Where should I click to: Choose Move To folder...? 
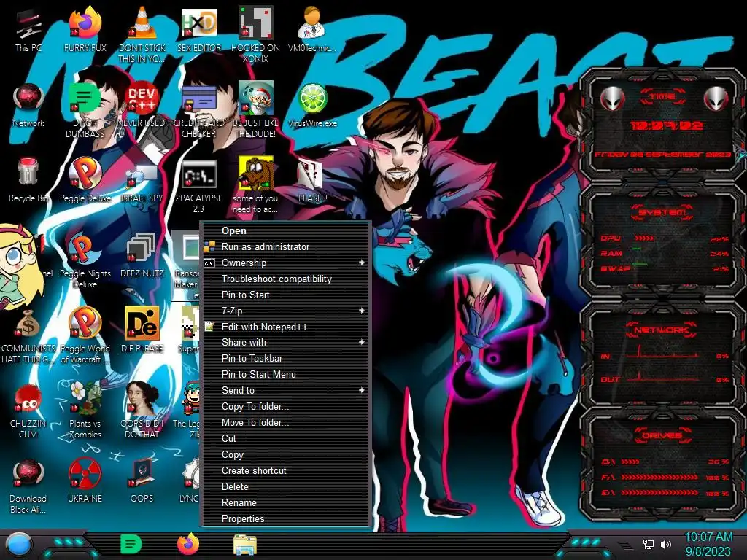[x=285, y=423]
